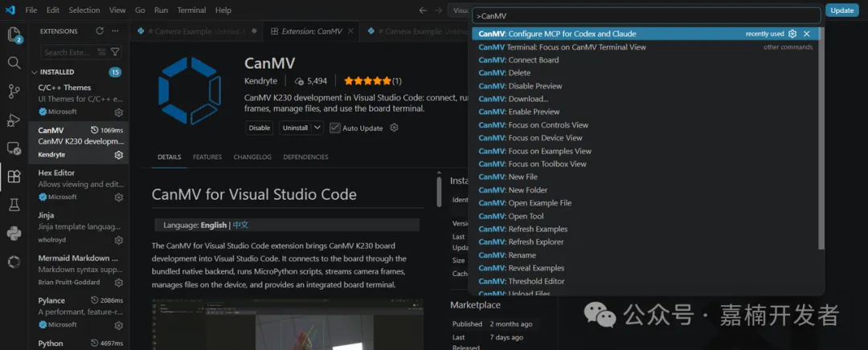Click the VS Code logo icon
Viewport: 868px width, 350px height.
(x=10, y=10)
